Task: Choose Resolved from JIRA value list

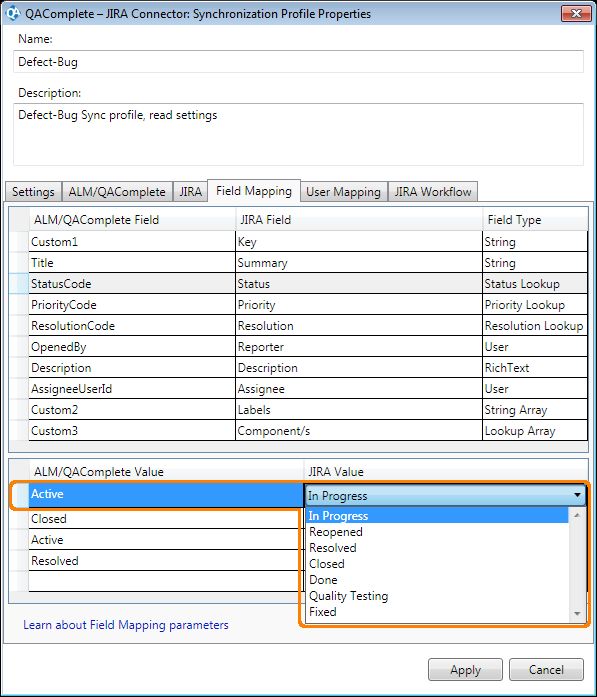Action: [x=437, y=548]
